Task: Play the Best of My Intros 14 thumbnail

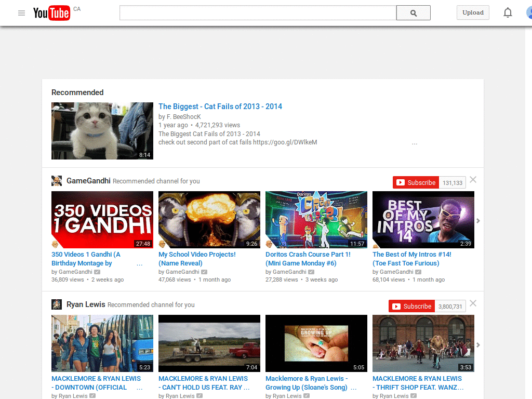Action: click(423, 220)
